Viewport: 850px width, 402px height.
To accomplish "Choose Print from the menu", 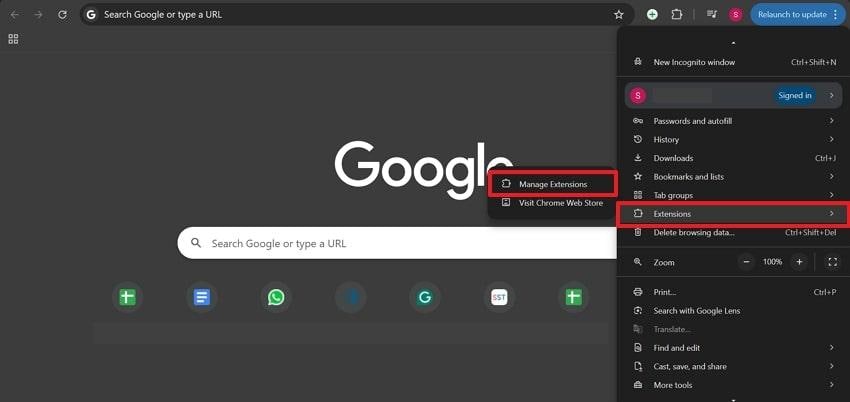I will [735, 292].
